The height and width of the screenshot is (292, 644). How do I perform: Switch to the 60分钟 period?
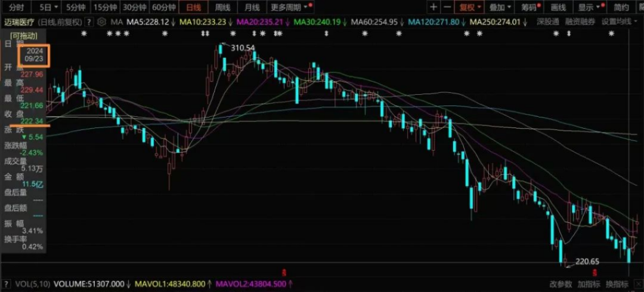(164, 7)
